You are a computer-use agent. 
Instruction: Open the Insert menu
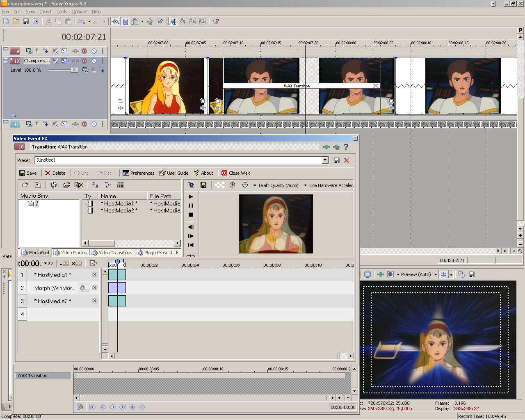coord(46,11)
